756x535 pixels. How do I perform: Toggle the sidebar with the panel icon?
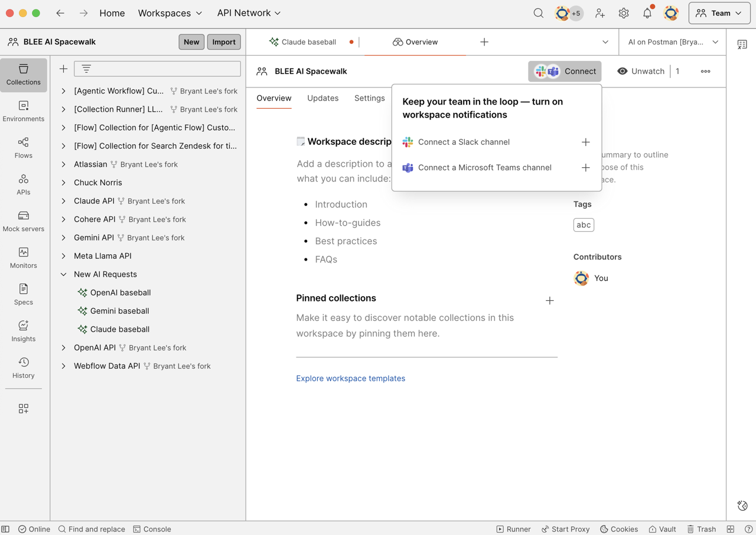5,529
